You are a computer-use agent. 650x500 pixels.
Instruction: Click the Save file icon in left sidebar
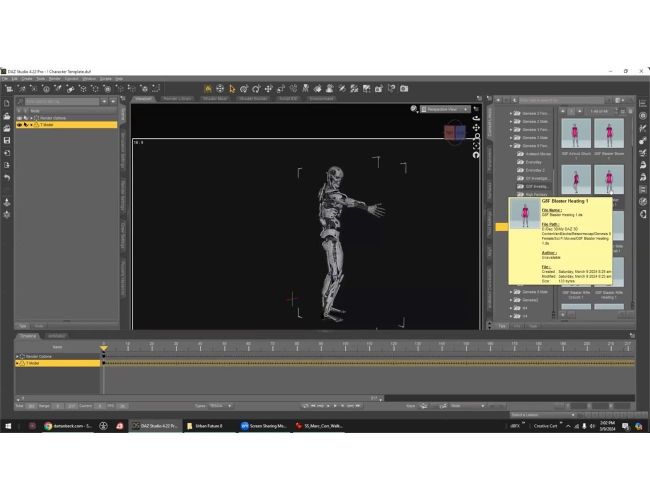coord(7,141)
